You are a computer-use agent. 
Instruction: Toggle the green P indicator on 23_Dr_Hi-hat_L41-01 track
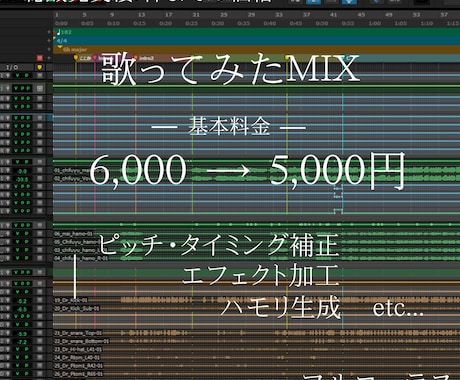(27, 349)
